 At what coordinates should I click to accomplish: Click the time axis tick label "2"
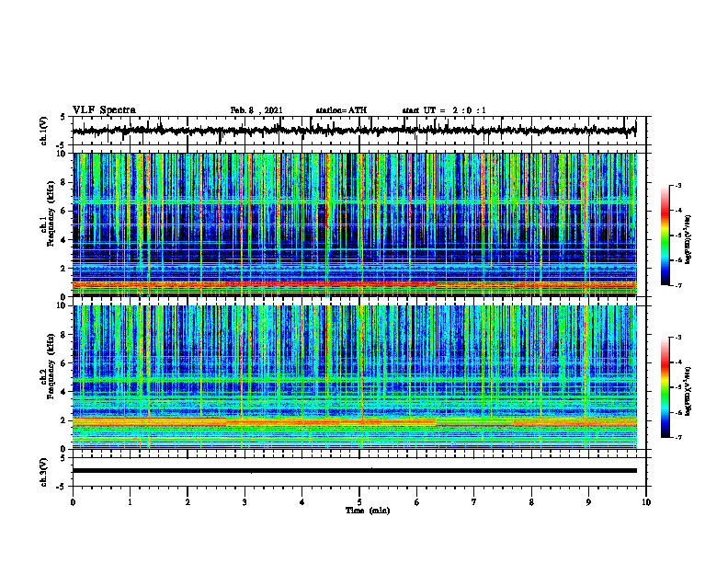coord(188,502)
